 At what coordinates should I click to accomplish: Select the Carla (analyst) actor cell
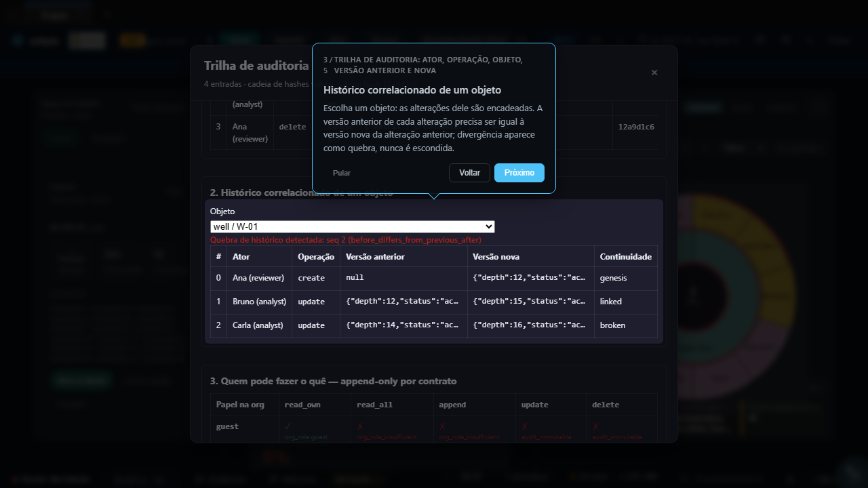tap(260, 325)
